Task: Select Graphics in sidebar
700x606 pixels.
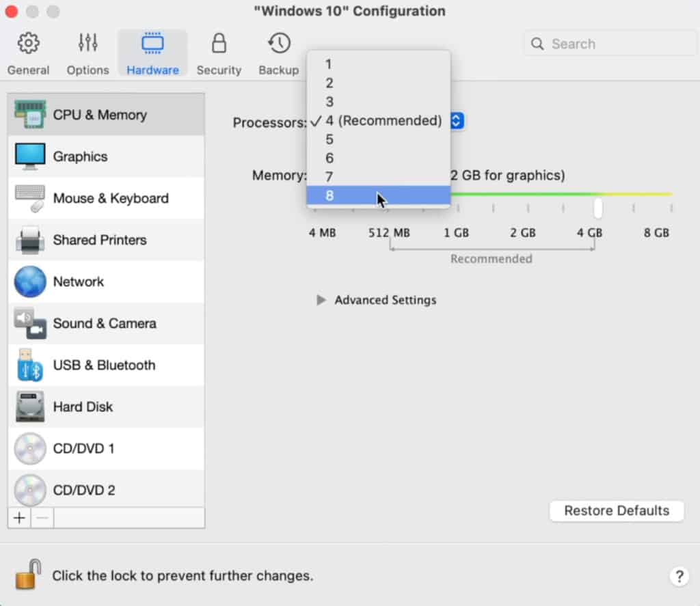Action: pyautogui.click(x=106, y=156)
